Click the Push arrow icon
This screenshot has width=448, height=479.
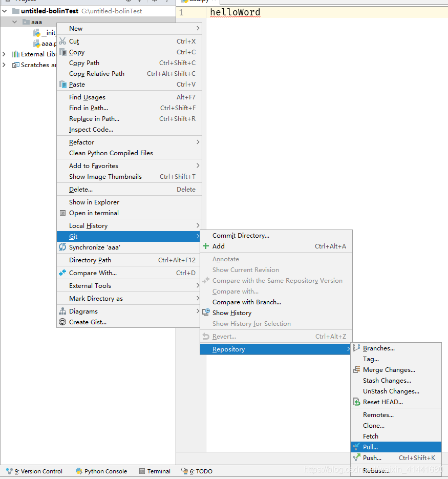click(x=356, y=457)
